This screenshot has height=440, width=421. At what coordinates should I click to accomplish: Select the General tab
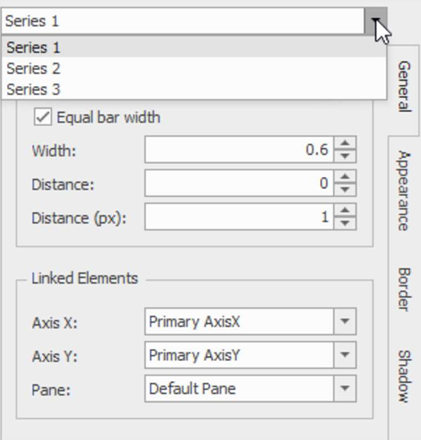coord(404,86)
